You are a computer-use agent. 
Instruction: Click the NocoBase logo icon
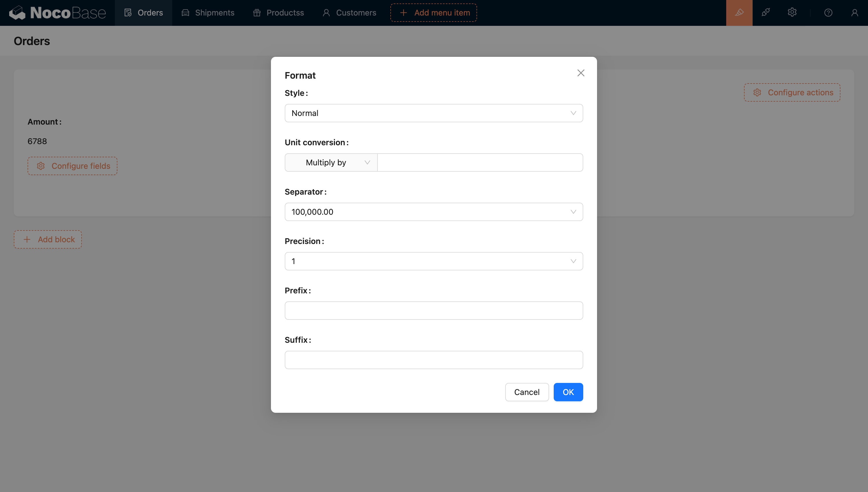tap(17, 13)
